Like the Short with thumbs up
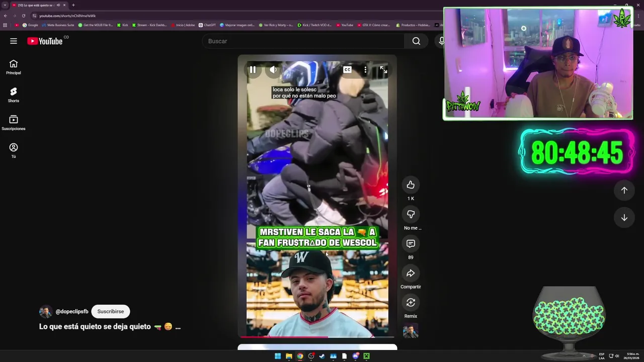Screen dimensions: 644x362 point(411,185)
